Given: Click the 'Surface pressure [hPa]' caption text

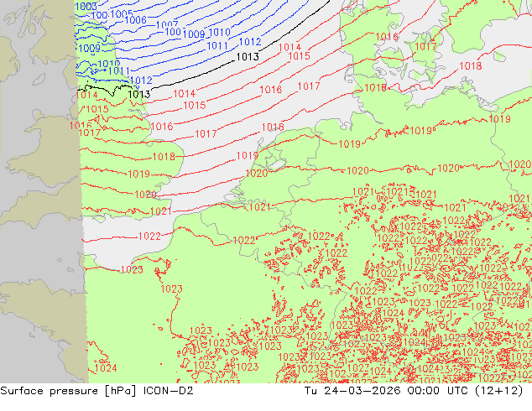Looking at the screenshot, I should click(68, 391).
